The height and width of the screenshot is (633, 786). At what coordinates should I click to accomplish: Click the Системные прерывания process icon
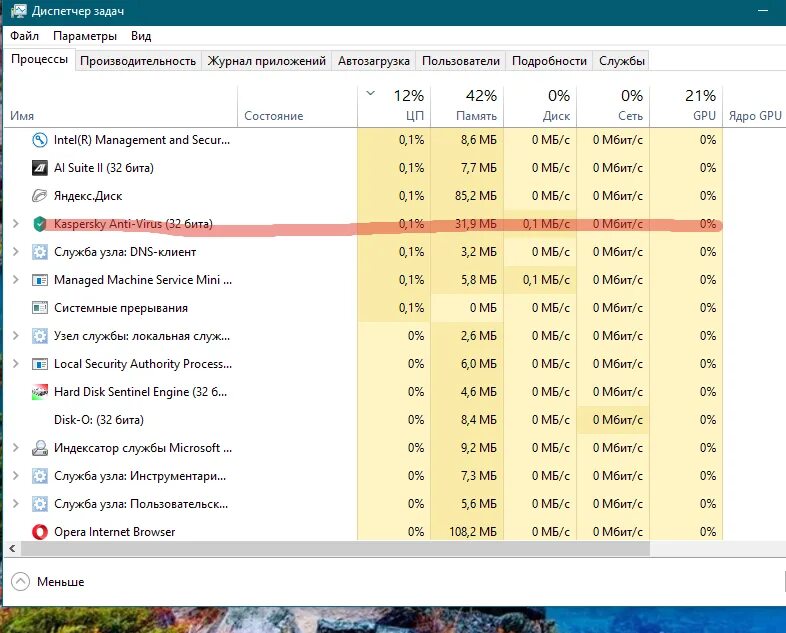(x=40, y=308)
